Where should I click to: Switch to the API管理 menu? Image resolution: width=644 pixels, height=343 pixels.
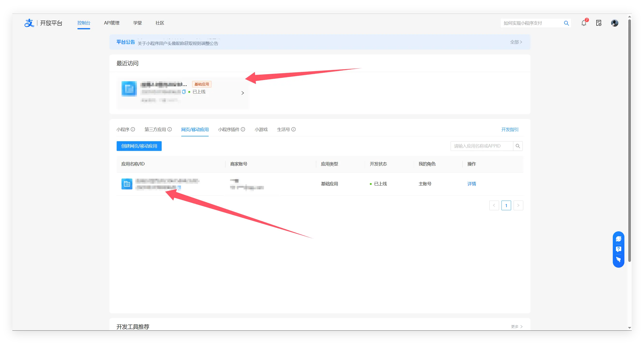coord(112,23)
